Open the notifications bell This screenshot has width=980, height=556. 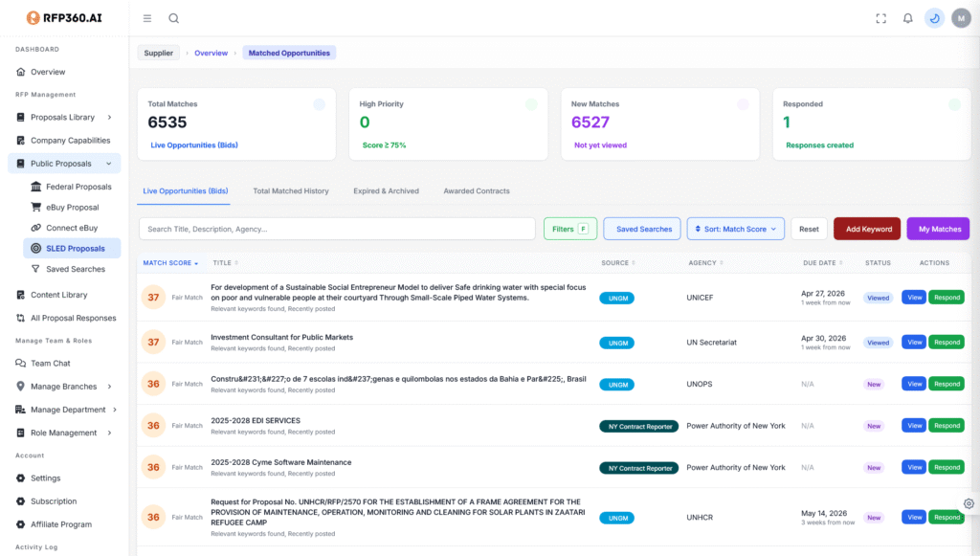coord(907,18)
